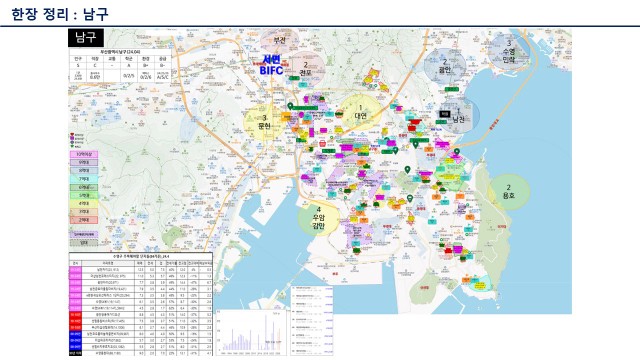Screen dimensions: 640x360
Task: Click the blue 서면 BIFC label
Action: 271,65
